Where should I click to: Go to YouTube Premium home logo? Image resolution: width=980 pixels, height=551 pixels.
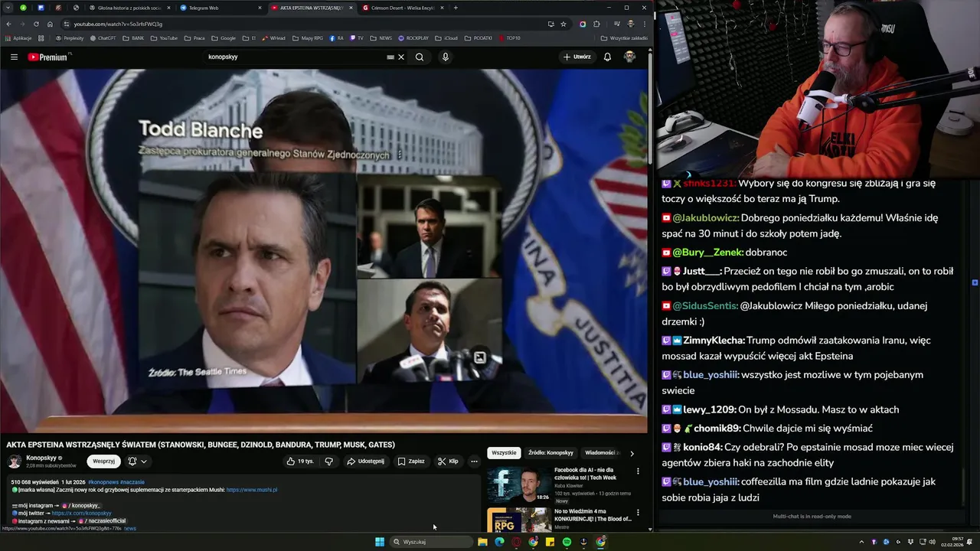48,57
